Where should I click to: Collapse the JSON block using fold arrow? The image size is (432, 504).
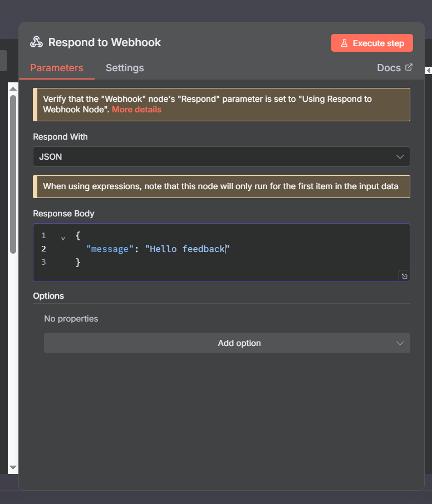pos(63,238)
